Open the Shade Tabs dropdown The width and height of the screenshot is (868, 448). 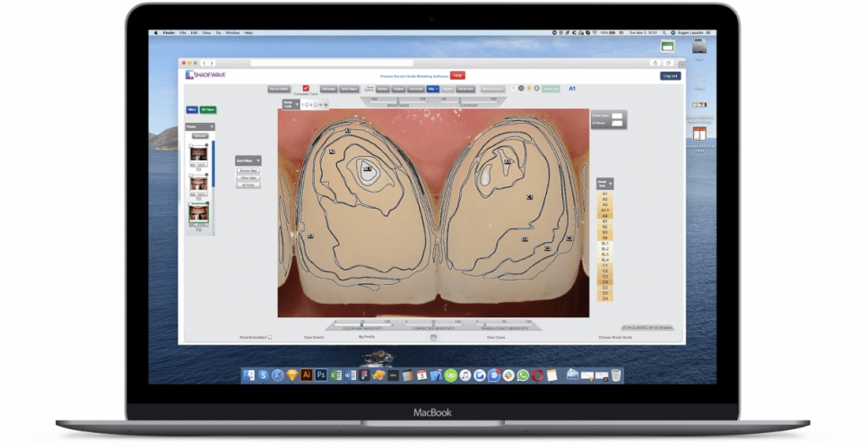tap(611, 183)
